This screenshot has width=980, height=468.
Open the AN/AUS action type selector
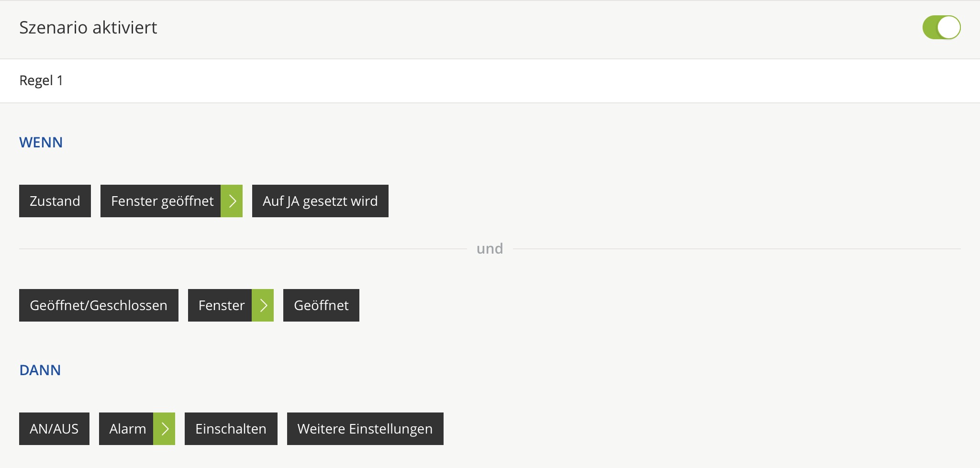pos(54,429)
